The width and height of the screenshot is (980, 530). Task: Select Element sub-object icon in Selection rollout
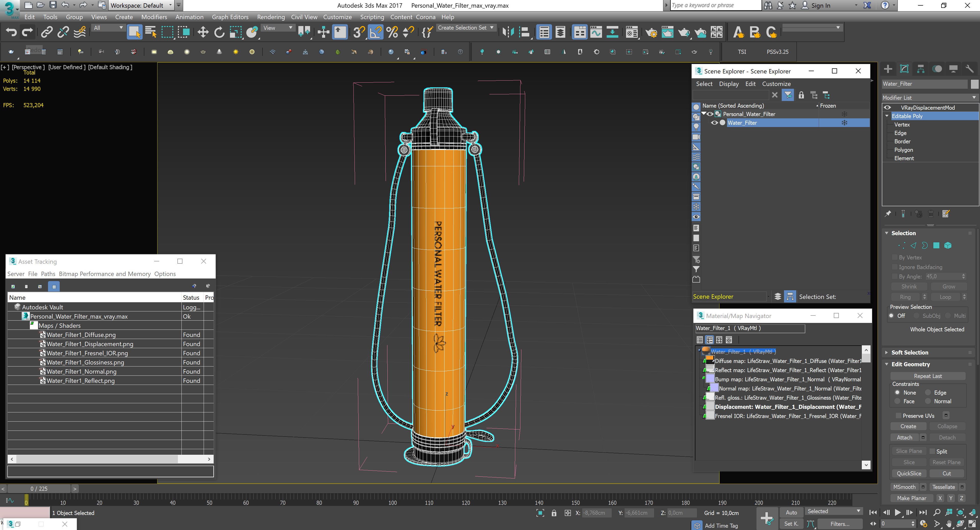pos(948,246)
